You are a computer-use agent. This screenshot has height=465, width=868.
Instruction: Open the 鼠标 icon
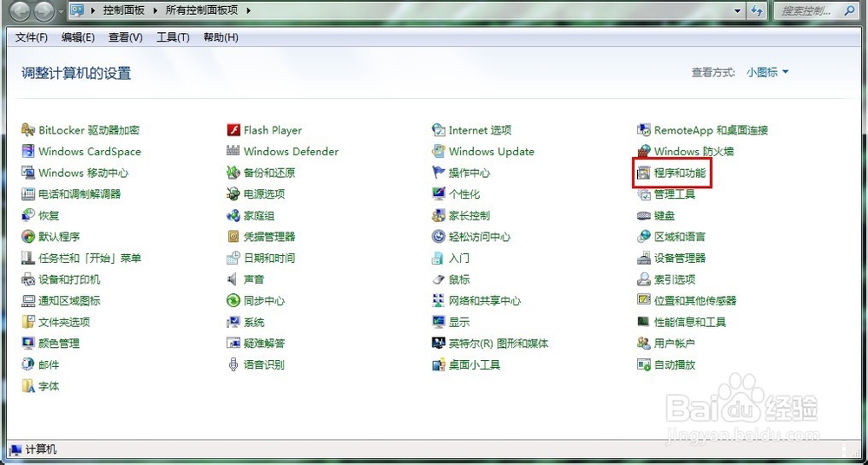pos(439,279)
